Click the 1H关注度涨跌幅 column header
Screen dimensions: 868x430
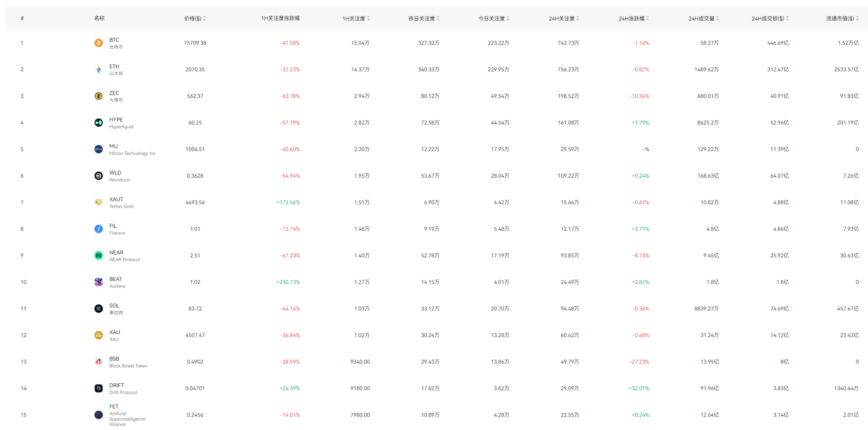point(281,18)
